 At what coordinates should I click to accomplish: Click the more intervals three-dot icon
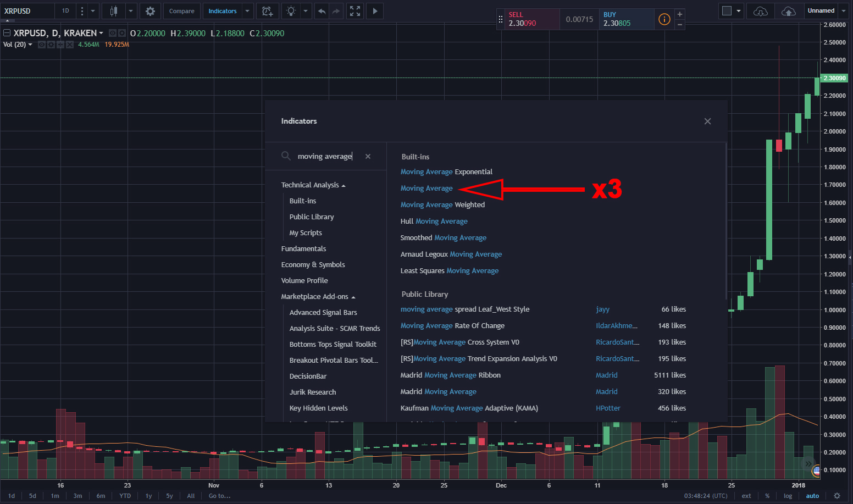pyautogui.click(x=82, y=11)
